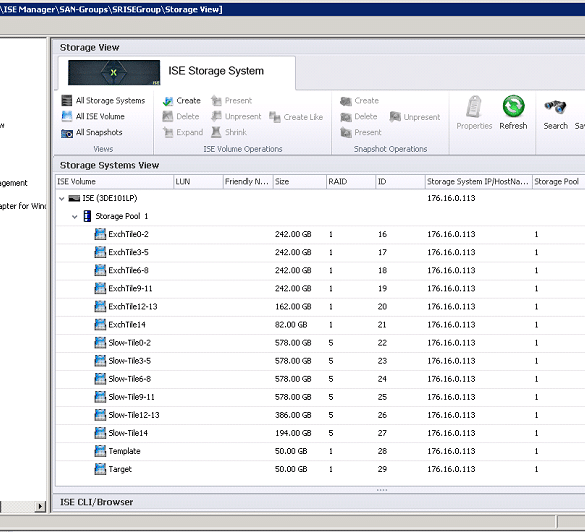Click Unpresent under Snapshot Operations
This screenshot has height=532, width=585.
pyautogui.click(x=415, y=117)
